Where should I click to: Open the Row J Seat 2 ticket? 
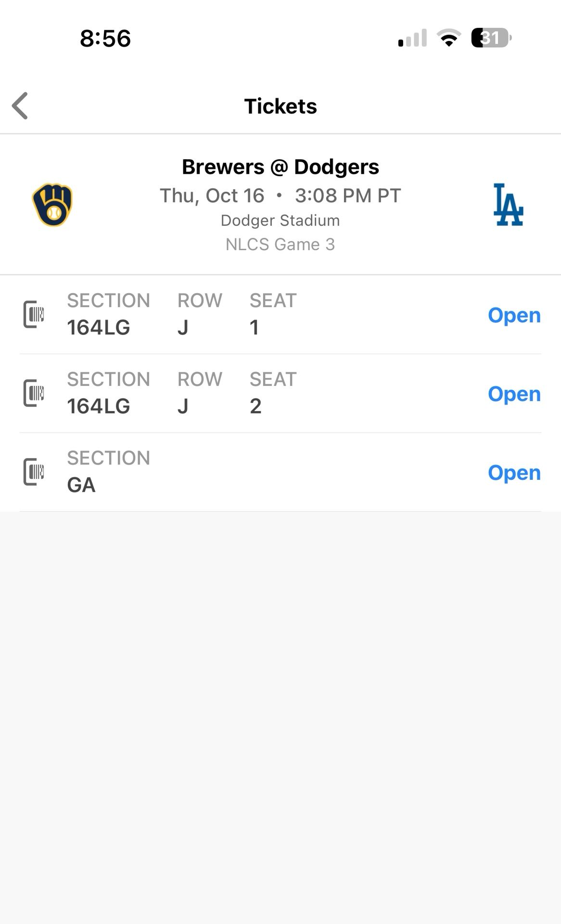tap(514, 394)
